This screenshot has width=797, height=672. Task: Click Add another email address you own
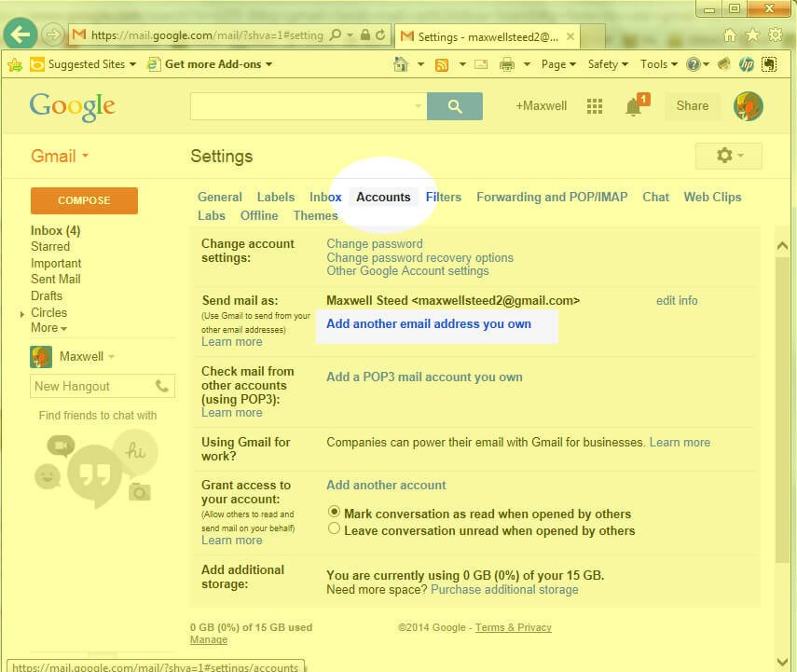pyautogui.click(x=429, y=323)
